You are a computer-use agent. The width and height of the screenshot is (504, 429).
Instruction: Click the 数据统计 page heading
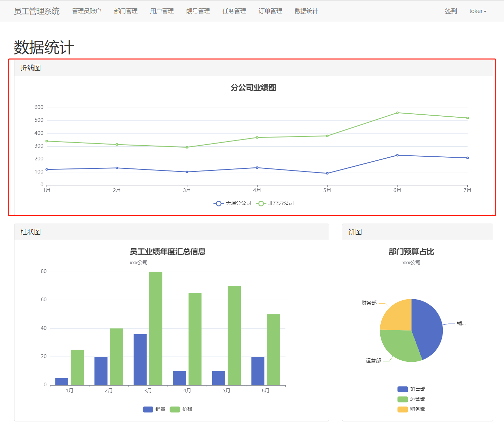point(44,47)
